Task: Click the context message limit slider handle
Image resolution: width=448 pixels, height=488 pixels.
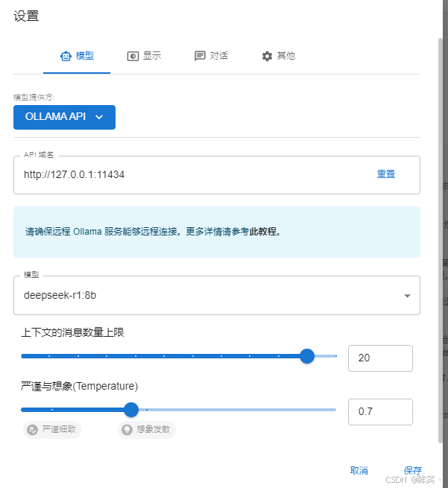Action: pos(307,356)
